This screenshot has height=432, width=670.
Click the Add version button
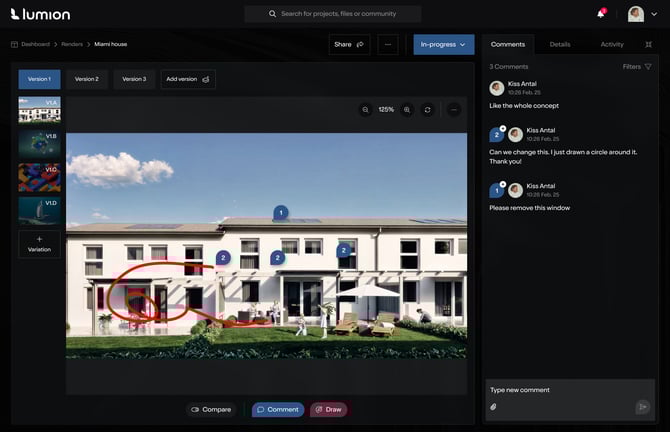188,79
